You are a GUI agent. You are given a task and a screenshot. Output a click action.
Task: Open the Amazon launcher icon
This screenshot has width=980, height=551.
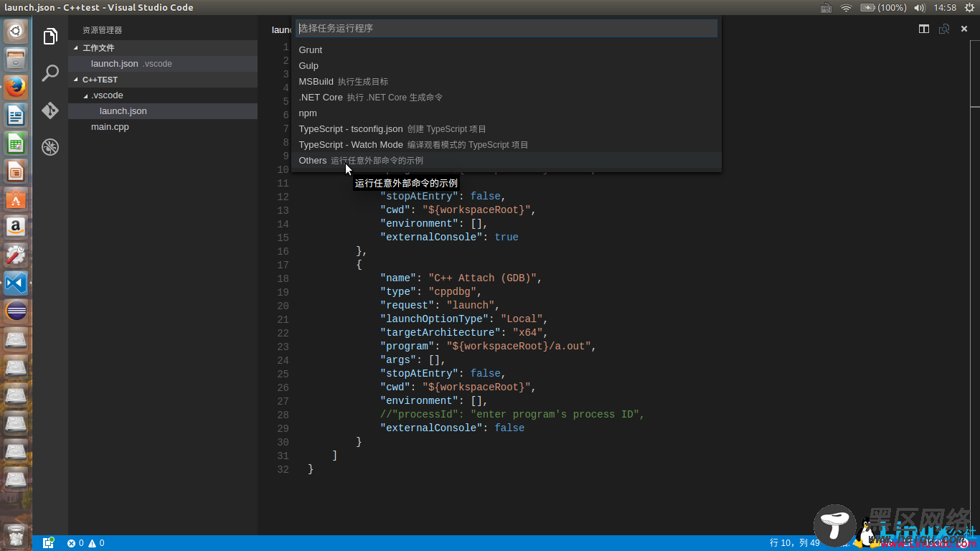click(x=16, y=227)
